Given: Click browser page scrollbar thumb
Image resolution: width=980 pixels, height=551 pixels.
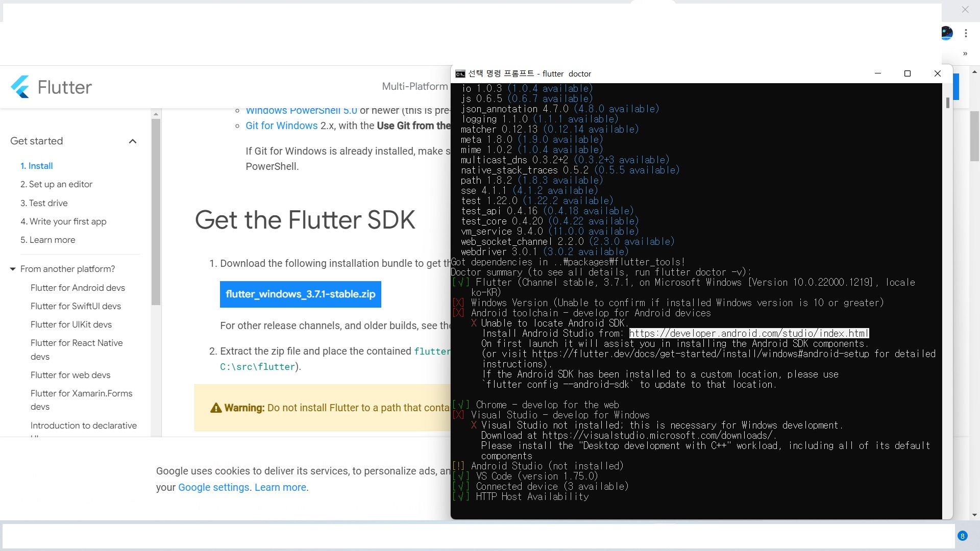Looking at the screenshot, I should point(974,136).
